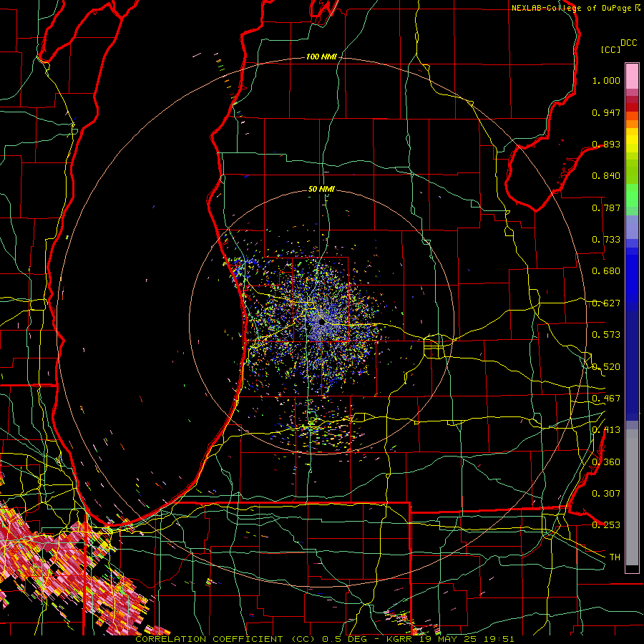Click the [CC] units label above the legend

[x=610, y=49]
